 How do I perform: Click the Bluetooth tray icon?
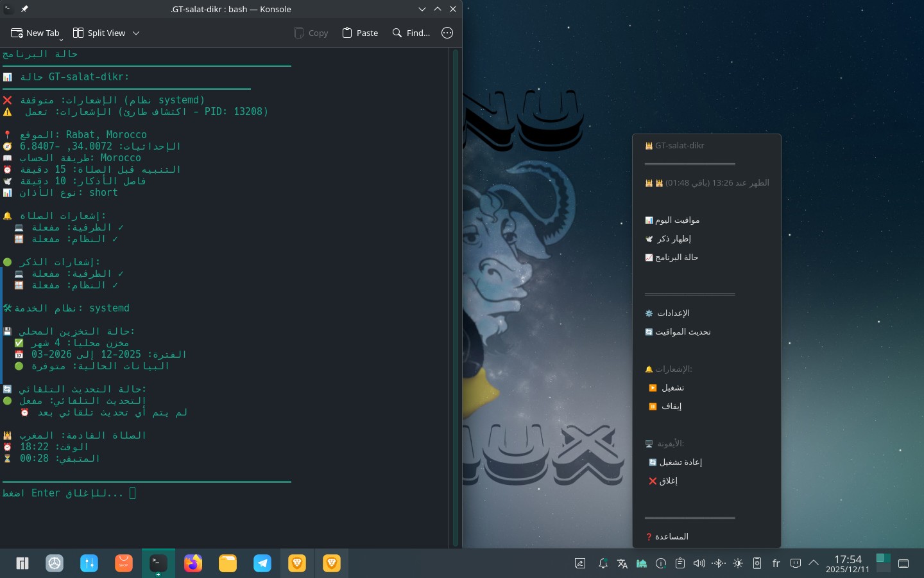(719, 563)
